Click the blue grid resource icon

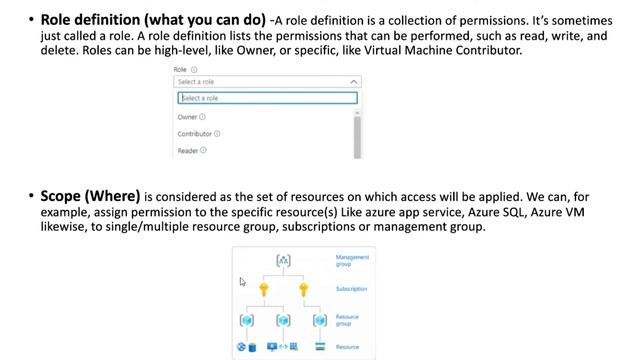coord(293,347)
